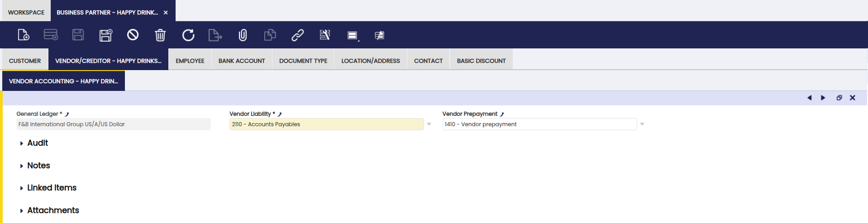868x223 pixels.
Task: Go to next record arrow
Action: pyautogui.click(x=823, y=98)
